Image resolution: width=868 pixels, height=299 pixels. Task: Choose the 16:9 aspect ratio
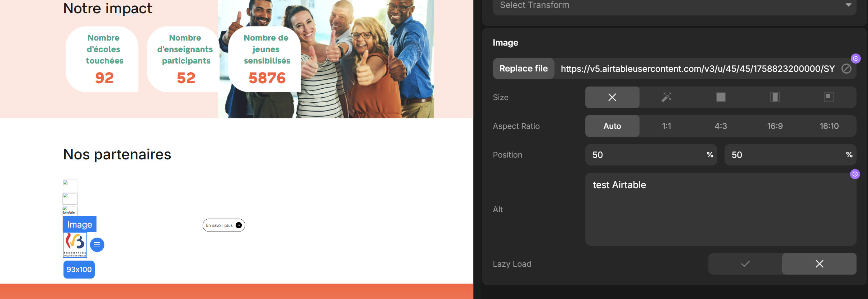click(x=775, y=126)
